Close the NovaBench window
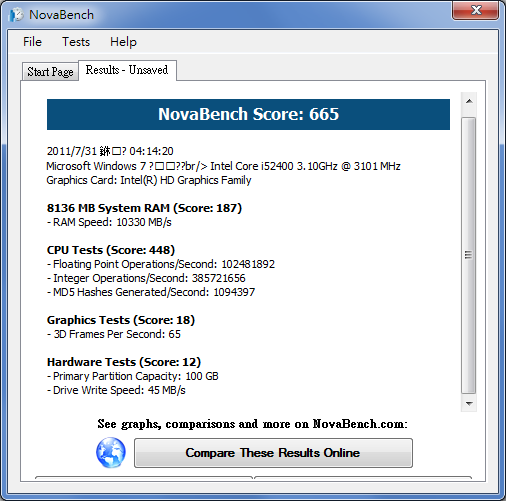The height and width of the screenshot is (501, 506). (x=476, y=10)
